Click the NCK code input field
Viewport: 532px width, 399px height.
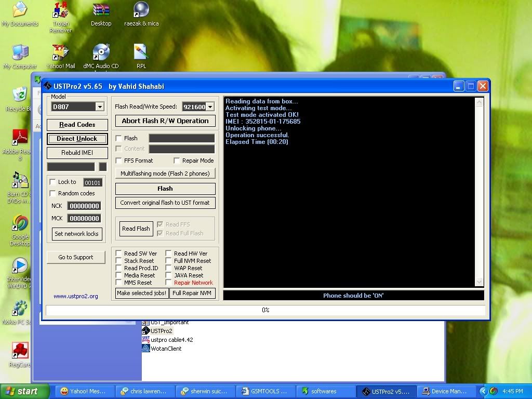coord(84,206)
